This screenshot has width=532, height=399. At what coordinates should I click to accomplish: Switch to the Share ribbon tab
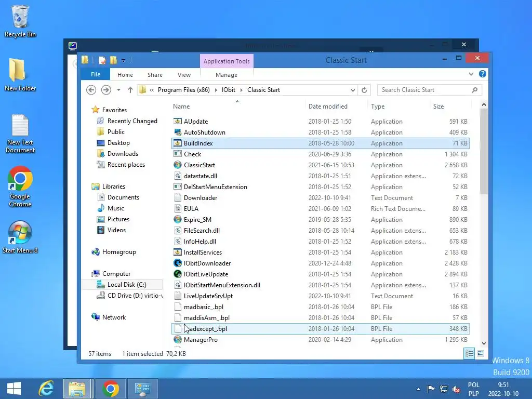tap(155, 75)
